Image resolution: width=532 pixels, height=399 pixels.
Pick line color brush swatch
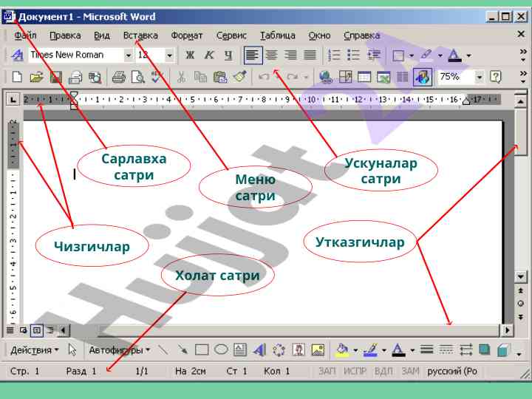click(x=370, y=349)
